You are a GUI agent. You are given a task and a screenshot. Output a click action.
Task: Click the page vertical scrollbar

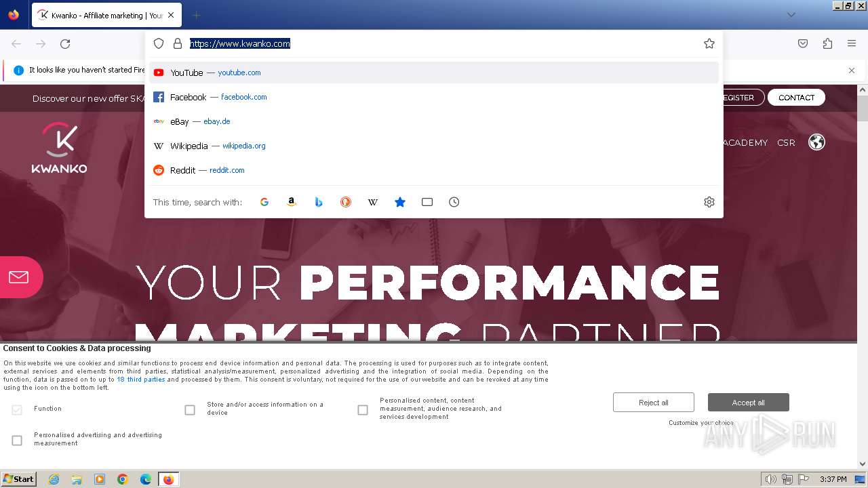click(863, 108)
